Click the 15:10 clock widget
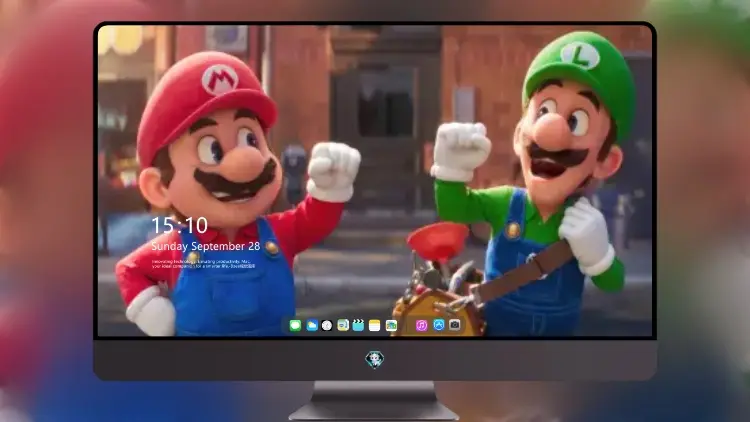 [x=179, y=225]
